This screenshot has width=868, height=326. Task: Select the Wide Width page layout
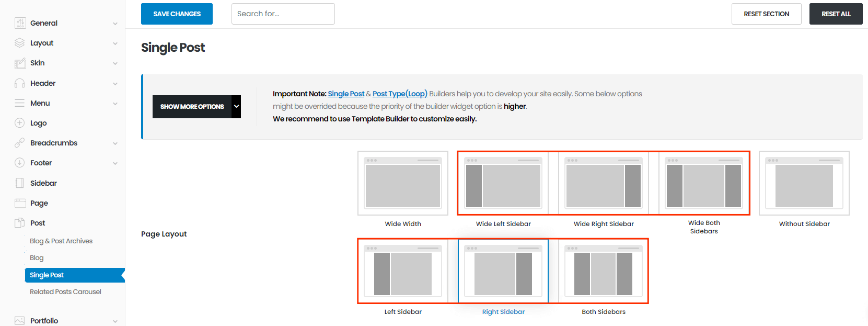coord(403,183)
